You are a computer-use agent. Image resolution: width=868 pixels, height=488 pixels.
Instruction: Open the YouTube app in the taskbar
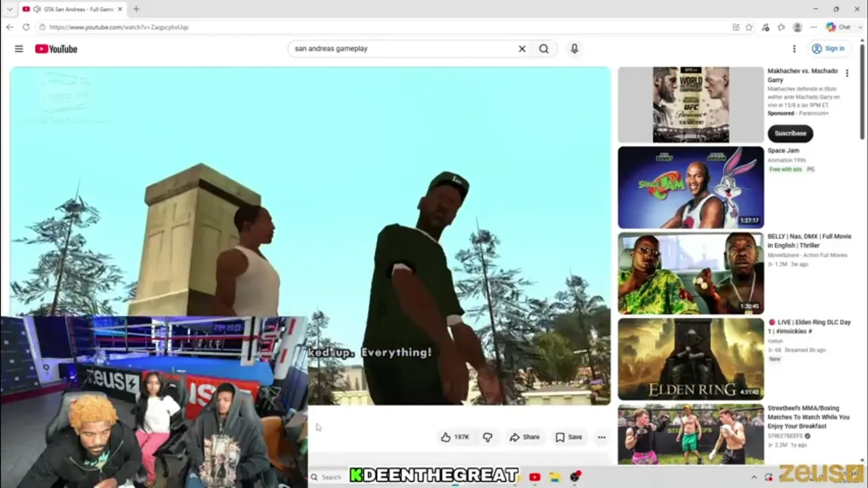click(x=534, y=477)
